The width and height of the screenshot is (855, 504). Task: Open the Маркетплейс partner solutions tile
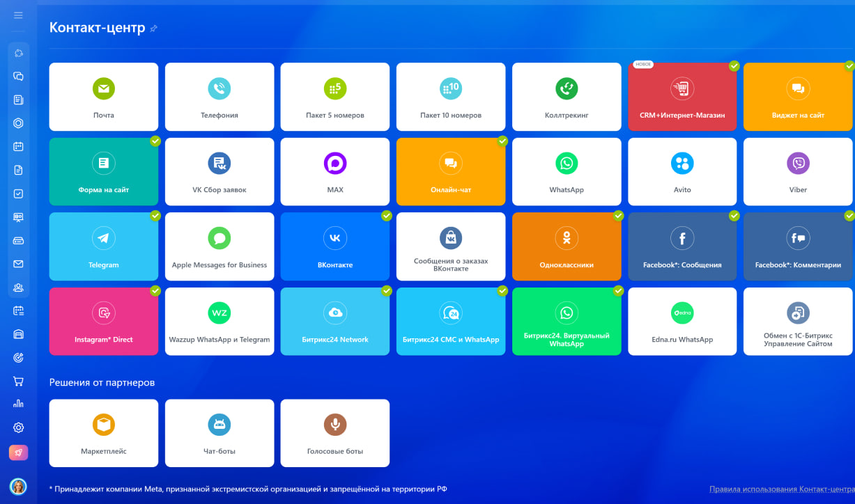[104, 433]
